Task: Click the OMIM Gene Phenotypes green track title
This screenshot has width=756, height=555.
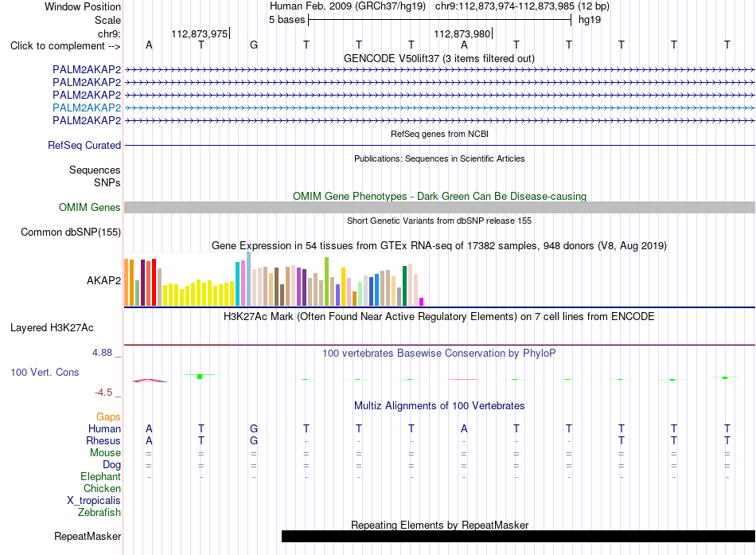Action: click(x=439, y=196)
